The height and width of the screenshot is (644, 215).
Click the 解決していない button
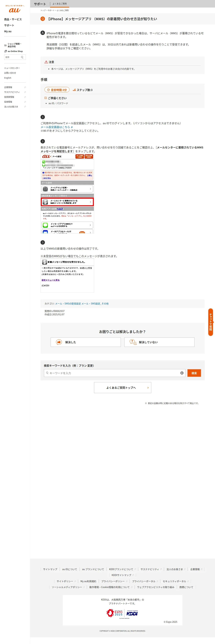(159, 342)
